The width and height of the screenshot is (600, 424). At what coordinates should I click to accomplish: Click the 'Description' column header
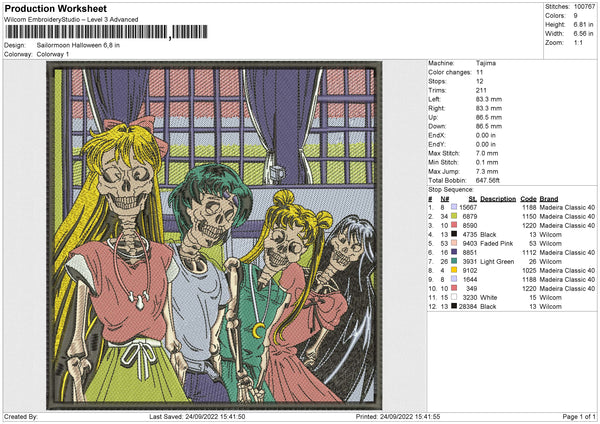click(498, 199)
